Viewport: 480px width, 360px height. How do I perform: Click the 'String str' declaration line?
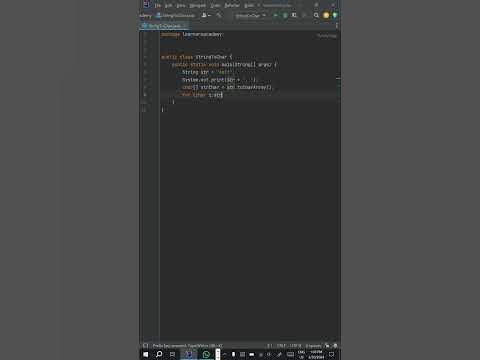coord(207,72)
